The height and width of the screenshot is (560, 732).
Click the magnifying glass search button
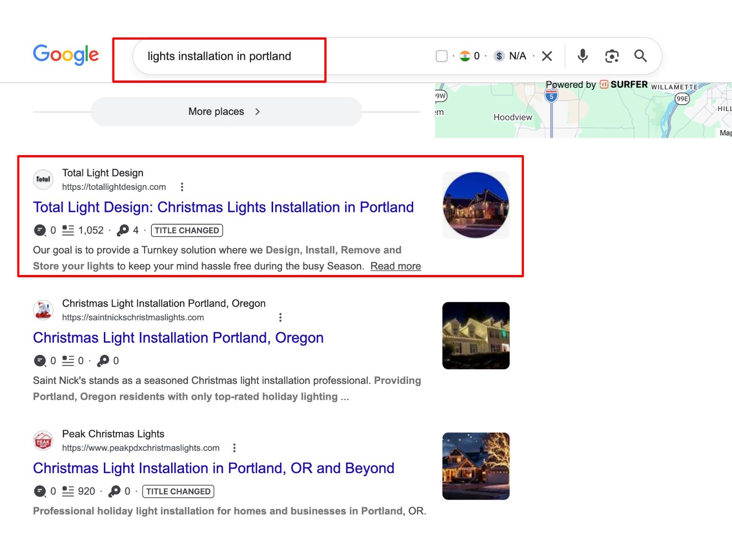(x=640, y=56)
